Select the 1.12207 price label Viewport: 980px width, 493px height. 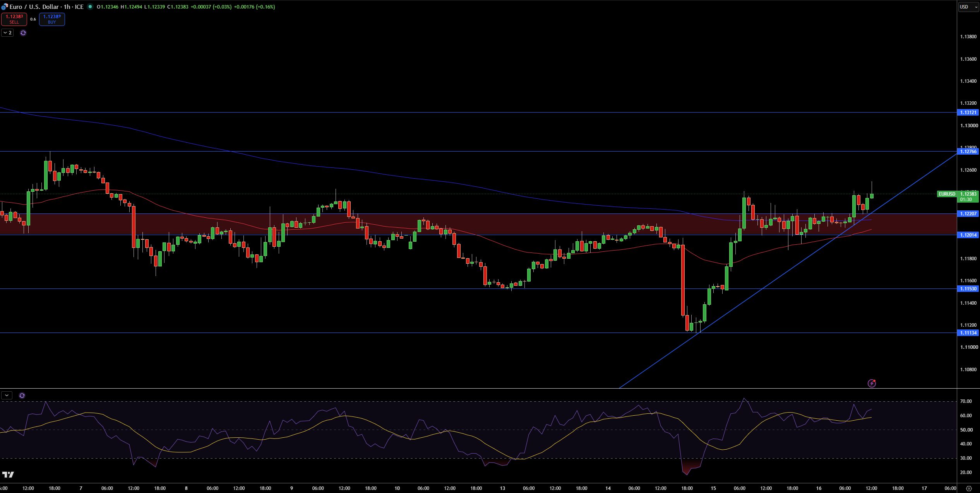968,214
